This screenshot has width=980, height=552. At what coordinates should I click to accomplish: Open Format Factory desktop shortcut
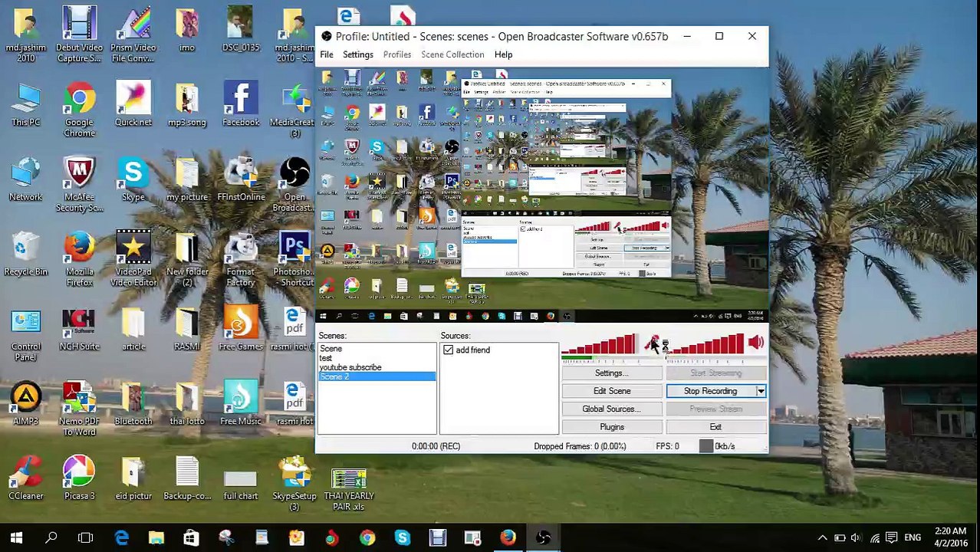pyautogui.click(x=240, y=258)
